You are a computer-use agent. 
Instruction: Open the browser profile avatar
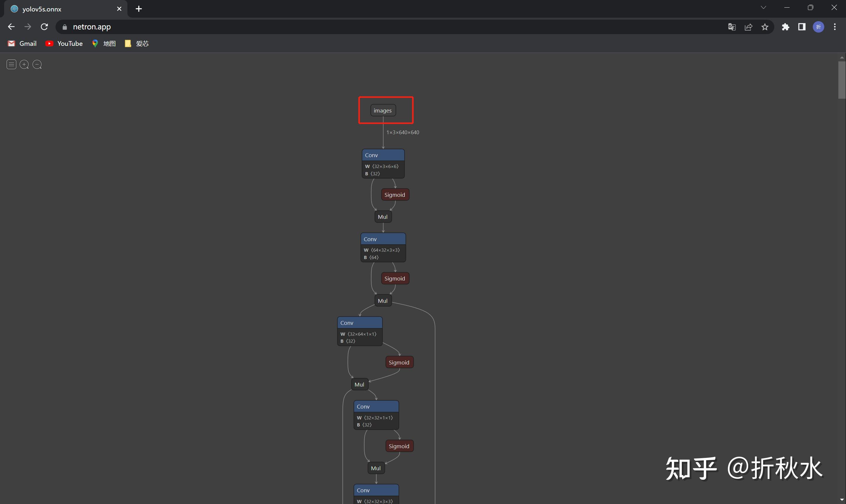coord(818,27)
